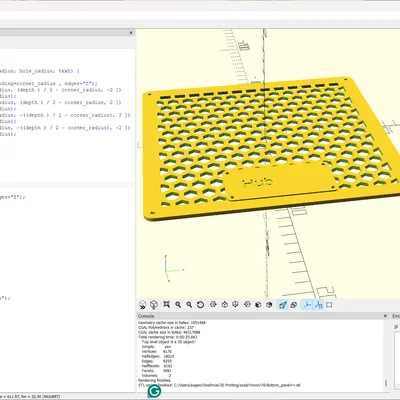Switch to Bottom view icon
The height and width of the screenshot is (400, 400).
click(235, 304)
